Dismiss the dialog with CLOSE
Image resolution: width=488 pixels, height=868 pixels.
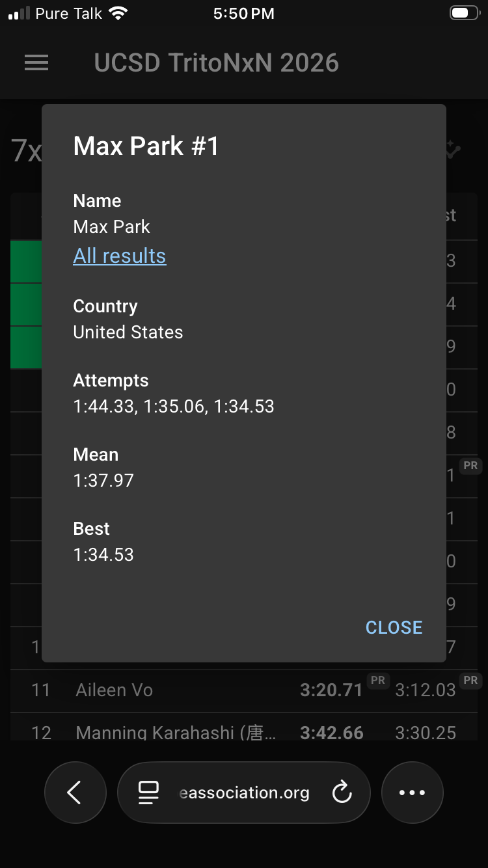[394, 627]
